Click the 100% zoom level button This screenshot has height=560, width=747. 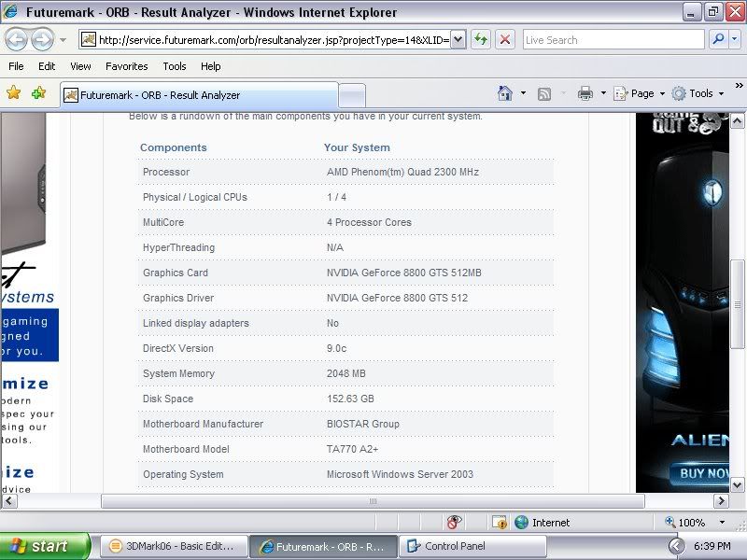(684, 523)
